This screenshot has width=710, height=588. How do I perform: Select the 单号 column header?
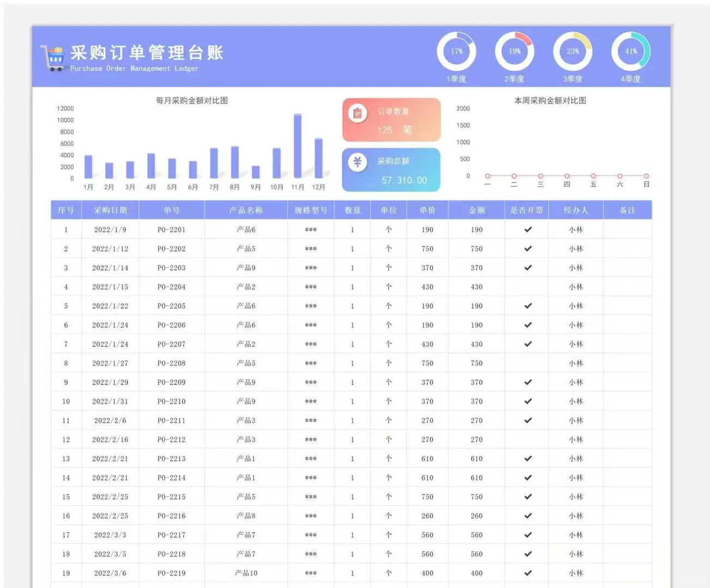(172, 210)
